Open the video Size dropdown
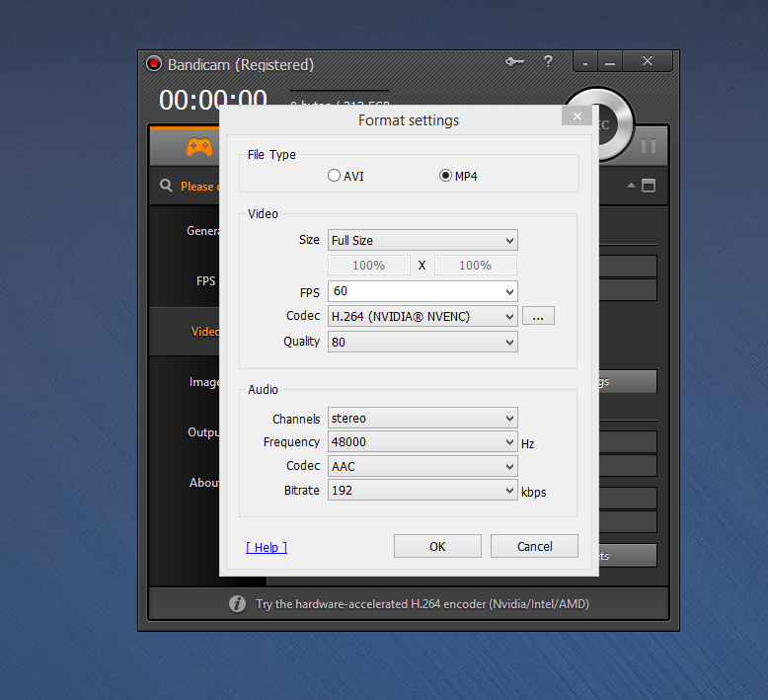The height and width of the screenshot is (700, 768). 422,240
